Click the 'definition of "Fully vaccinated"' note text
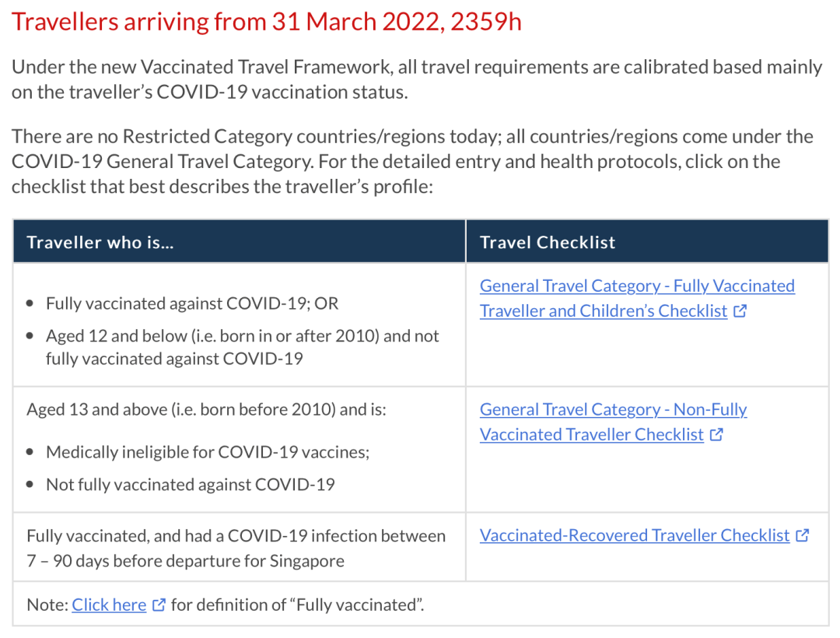 (x=298, y=605)
